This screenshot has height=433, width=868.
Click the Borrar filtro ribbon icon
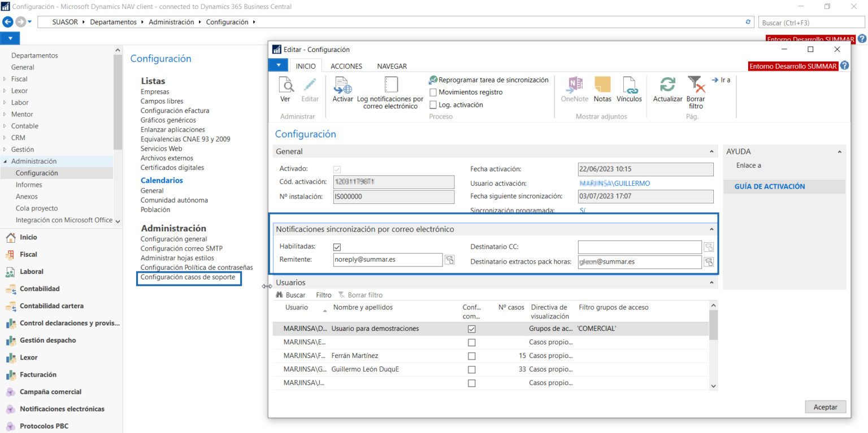point(696,85)
